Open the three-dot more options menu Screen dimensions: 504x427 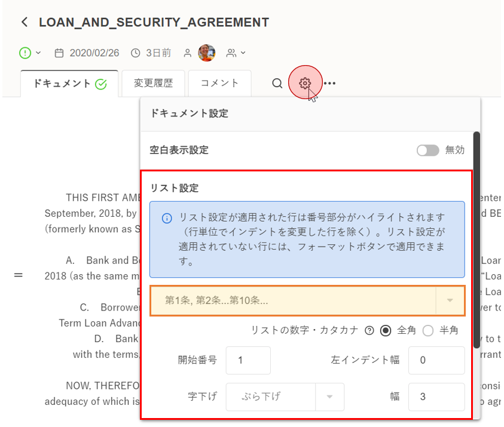329,84
